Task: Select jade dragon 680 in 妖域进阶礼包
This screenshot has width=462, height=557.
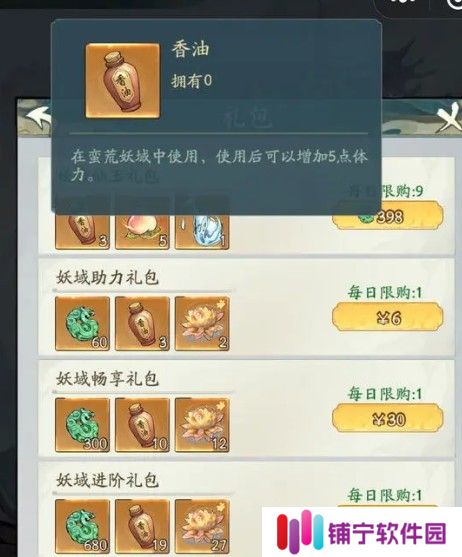Action: point(82,526)
